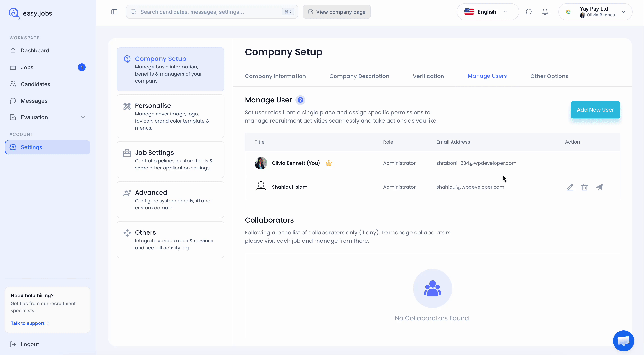The width and height of the screenshot is (644, 355).
Task: Open the Personalise settings card
Action: pos(170,116)
